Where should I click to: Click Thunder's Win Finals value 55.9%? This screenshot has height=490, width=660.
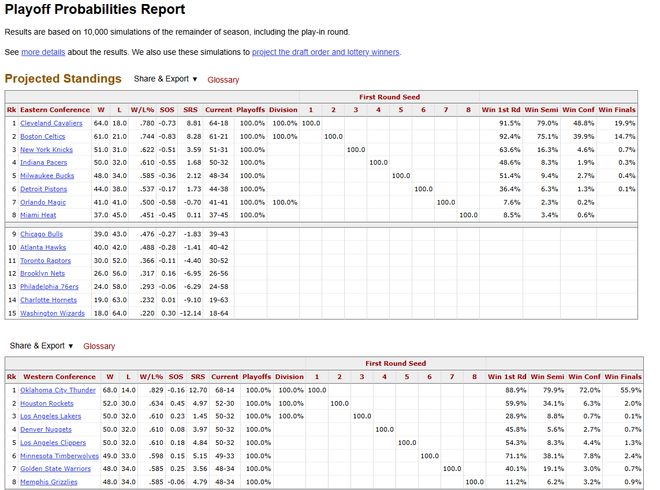pos(631,390)
